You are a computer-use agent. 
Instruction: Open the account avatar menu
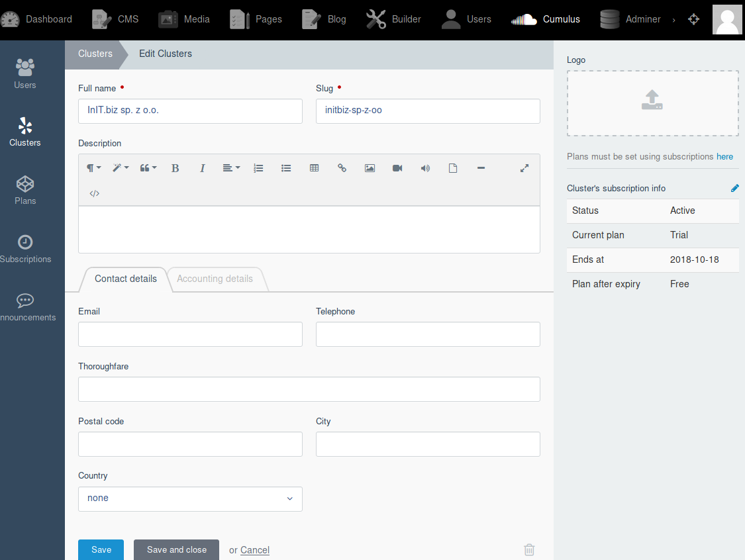[x=727, y=19]
